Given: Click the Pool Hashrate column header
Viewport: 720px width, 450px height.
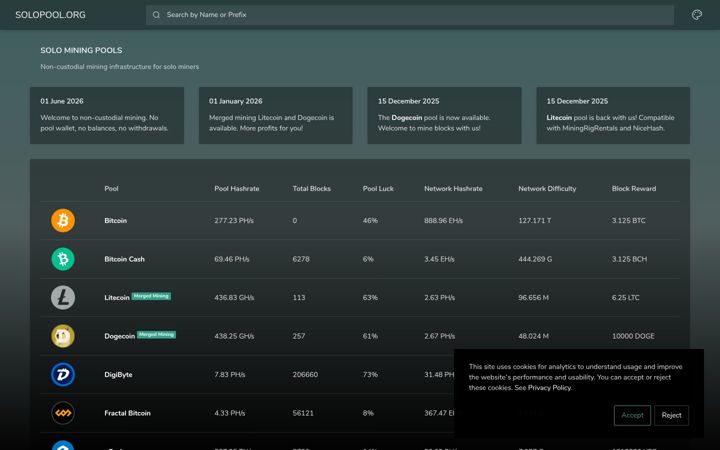Looking at the screenshot, I should 236,189.
